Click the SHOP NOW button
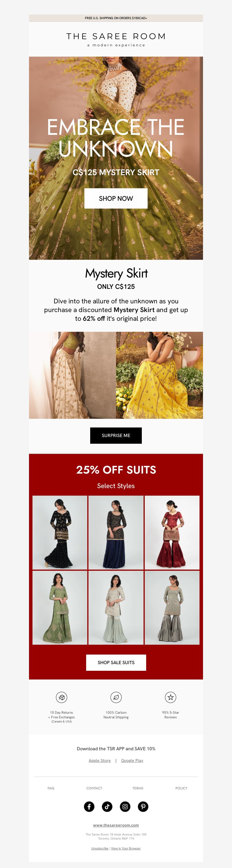Image resolution: width=232 pixels, height=868 pixels. tap(116, 198)
